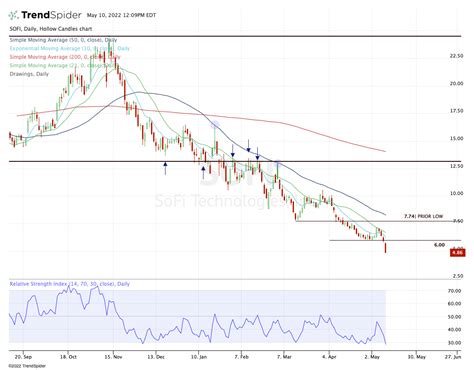Click the RSI 40.00 axis label
Viewport: 474px width, 370px height.
pos(454,330)
